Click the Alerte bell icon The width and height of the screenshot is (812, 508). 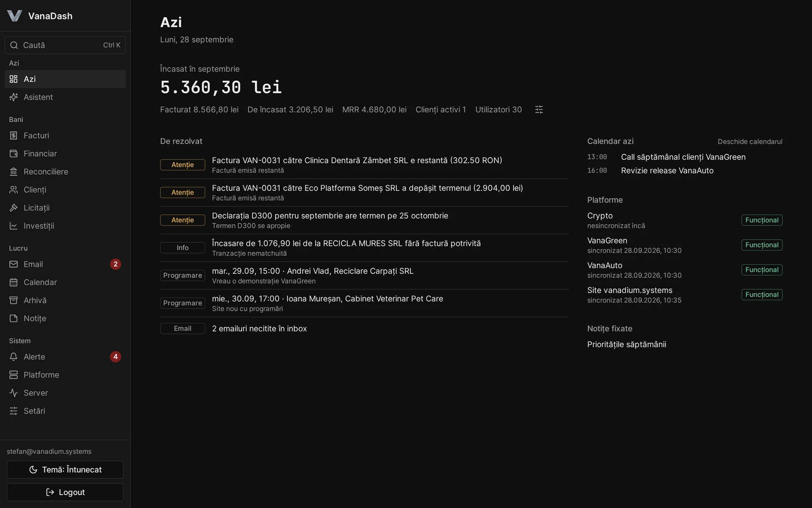pos(14,357)
